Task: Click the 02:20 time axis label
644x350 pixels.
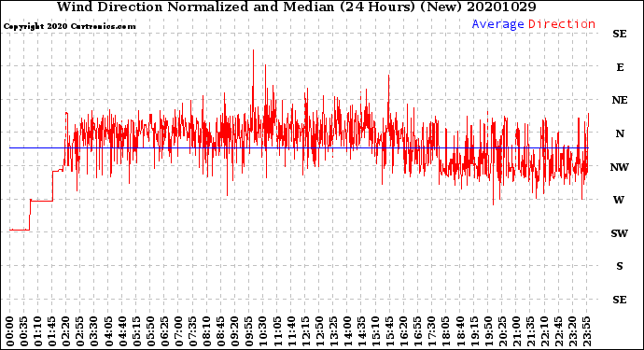Action: pos(66,331)
